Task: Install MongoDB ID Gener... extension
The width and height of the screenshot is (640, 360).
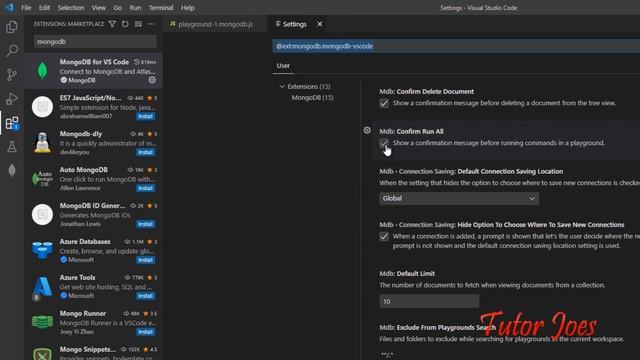Action: pos(145,224)
